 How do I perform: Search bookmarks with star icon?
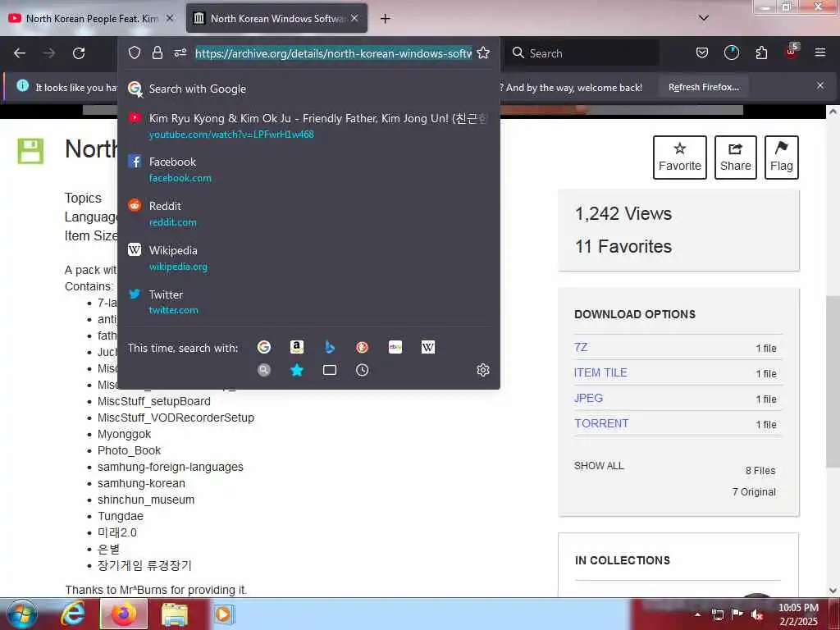pyautogui.click(x=297, y=370)
